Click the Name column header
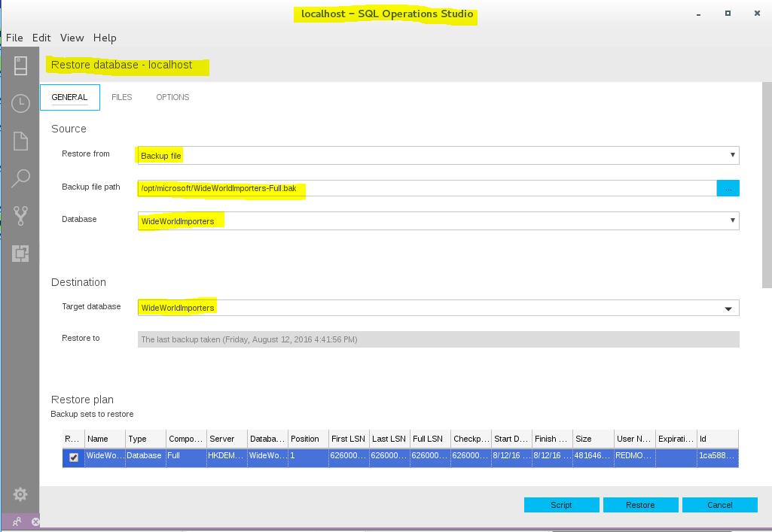The height and width of the screenshot is (532, 772). (105, 439)
